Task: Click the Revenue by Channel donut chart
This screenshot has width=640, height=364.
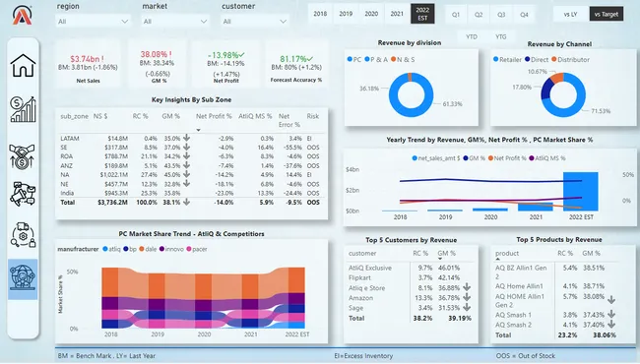Action: point(563,95)
